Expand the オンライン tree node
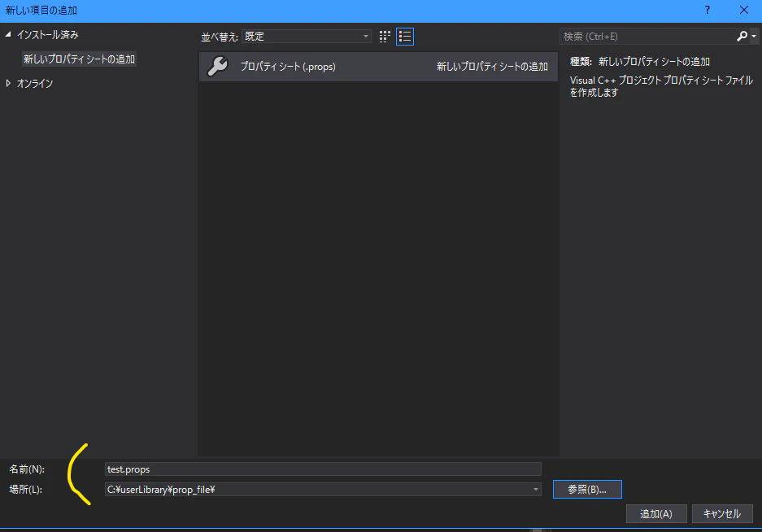 [x=8, y=83]
